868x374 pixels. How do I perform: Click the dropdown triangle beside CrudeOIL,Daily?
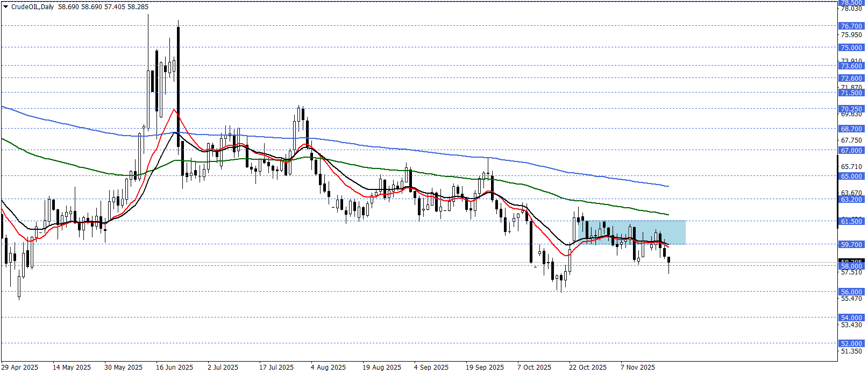pos(6,7)
